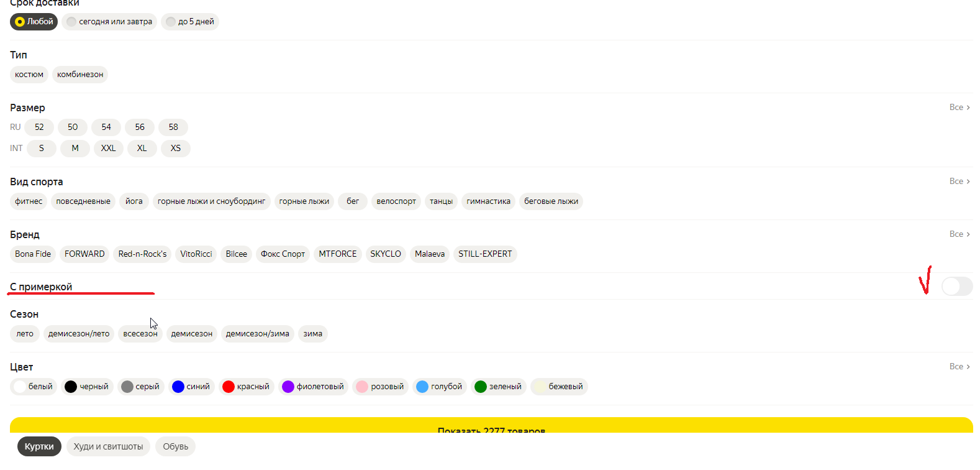Filter by brand Red-n-Rock's
The width and height of the screenshot is (980, 470).
[x=143, y=254]
